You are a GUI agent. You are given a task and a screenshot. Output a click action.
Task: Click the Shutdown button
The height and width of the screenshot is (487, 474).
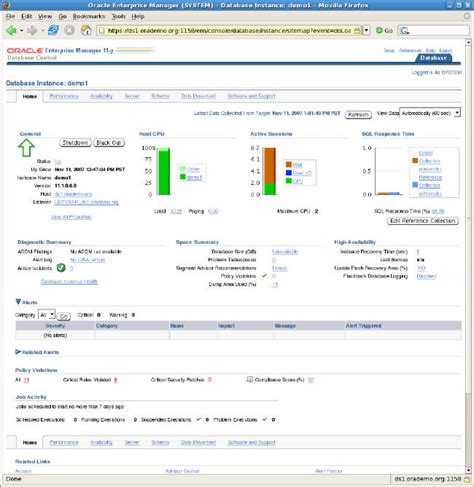coord(75,143)
